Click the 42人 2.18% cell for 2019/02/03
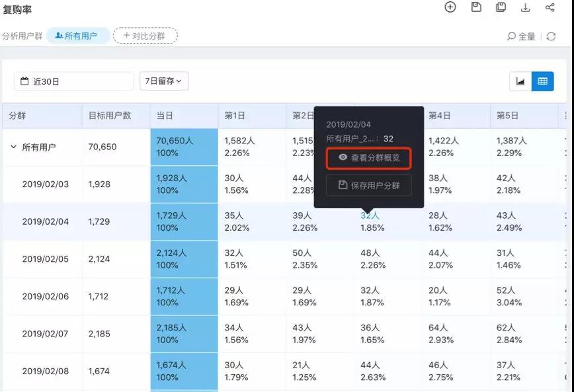Image resolution: width=574 pixels, height=392 pixels. coord(524,184)
